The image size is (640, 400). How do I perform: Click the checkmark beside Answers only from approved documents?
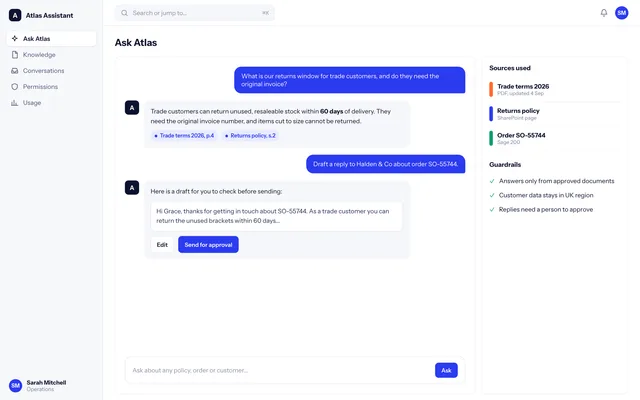492,181
